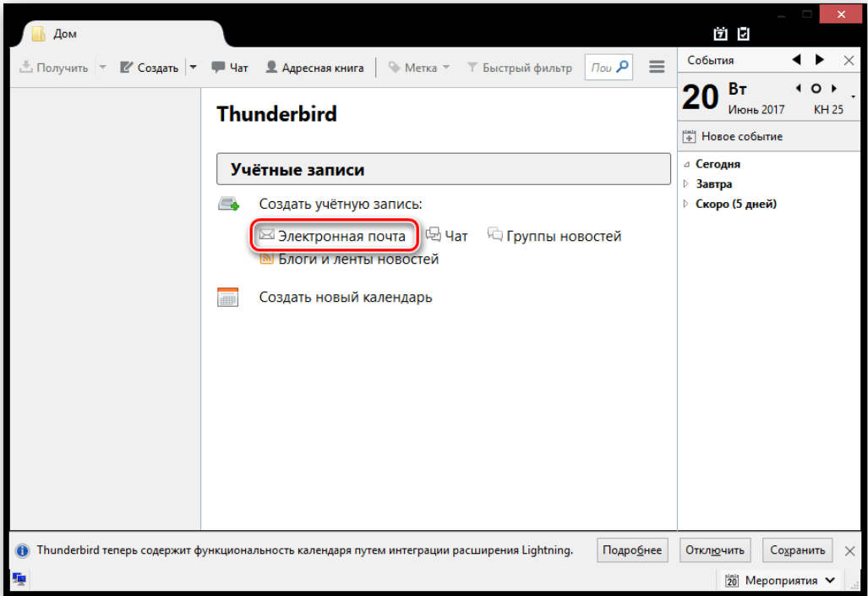
Task: Click Новое событие to create event
Action: tap(732, 136)
